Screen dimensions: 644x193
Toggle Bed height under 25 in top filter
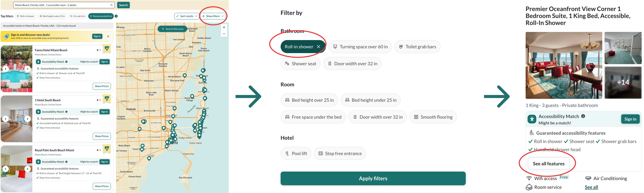pyautogui.click(x=52, y=16)
